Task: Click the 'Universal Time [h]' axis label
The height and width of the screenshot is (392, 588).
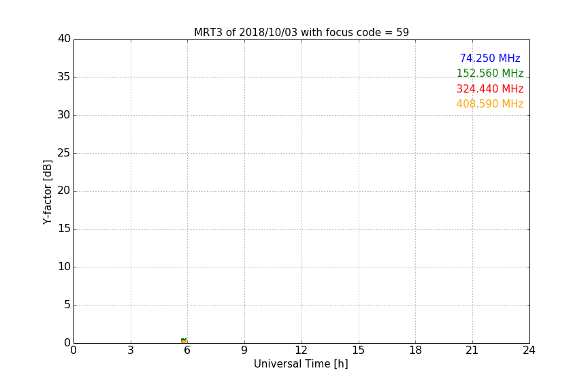Action: [x=301, y=364]
